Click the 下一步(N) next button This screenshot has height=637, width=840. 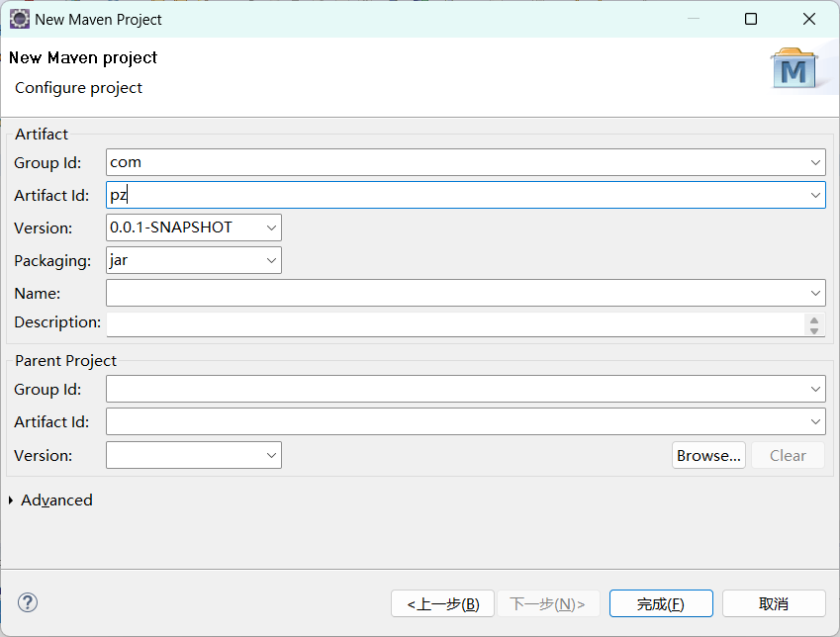tap(548, 603)
